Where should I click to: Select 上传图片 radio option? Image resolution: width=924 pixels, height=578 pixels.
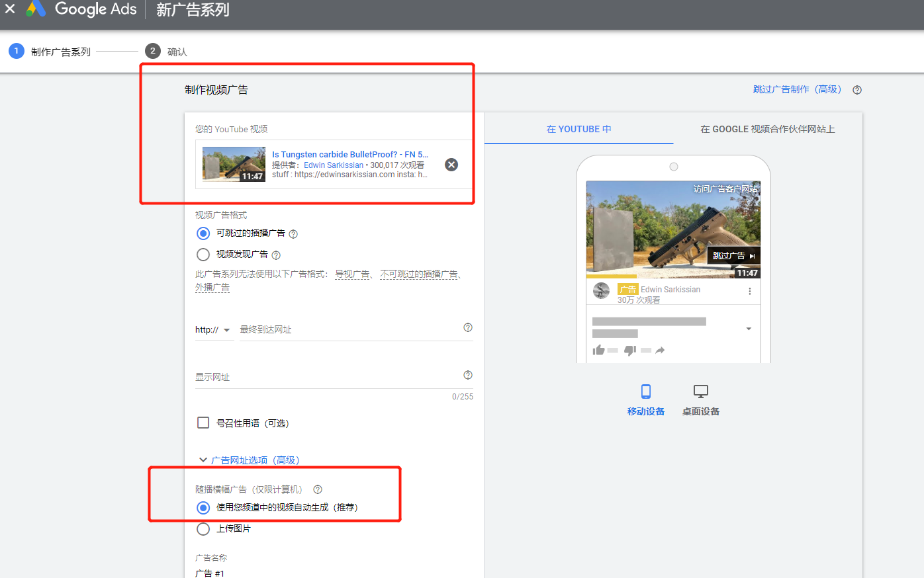[x=203, y=529]
